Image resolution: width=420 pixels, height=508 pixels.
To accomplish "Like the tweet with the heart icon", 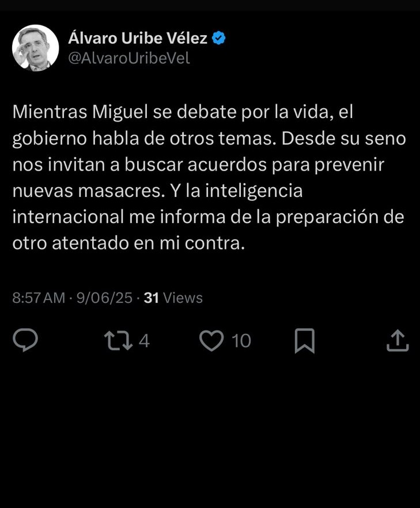I will (211, 340).
